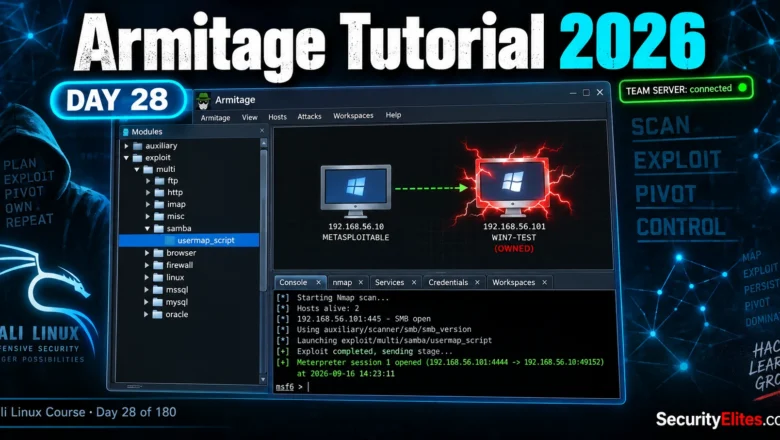Click the ftp folder icon
780x440 pixels.
click(x=159, y=181)
